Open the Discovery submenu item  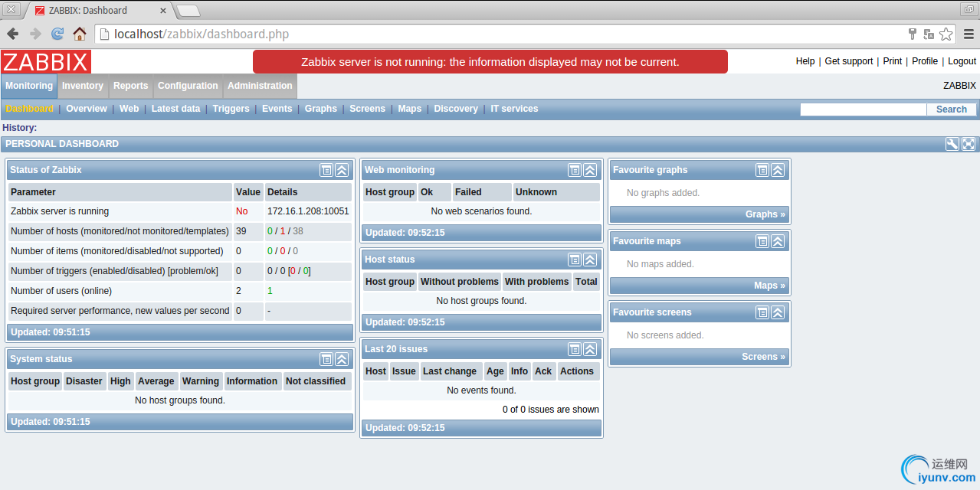(456, 109)
